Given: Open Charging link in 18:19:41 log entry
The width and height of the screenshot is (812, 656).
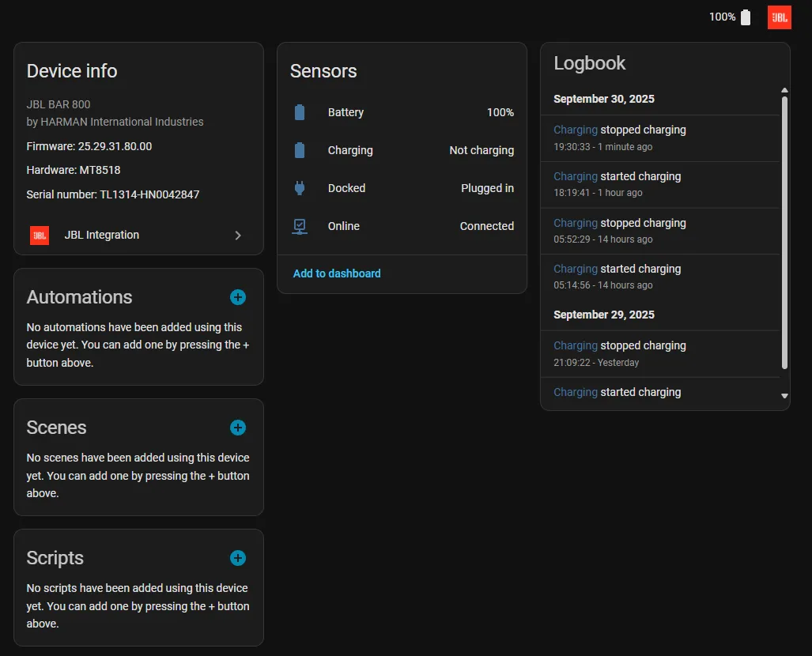Looking at the screenshot, I should pos(576,176).
